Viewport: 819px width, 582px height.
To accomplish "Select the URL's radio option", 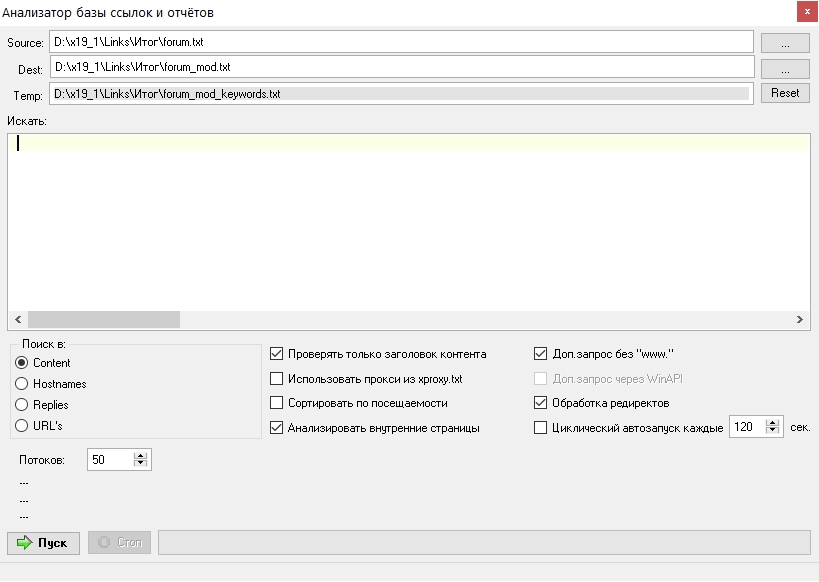I will [39, 426].
